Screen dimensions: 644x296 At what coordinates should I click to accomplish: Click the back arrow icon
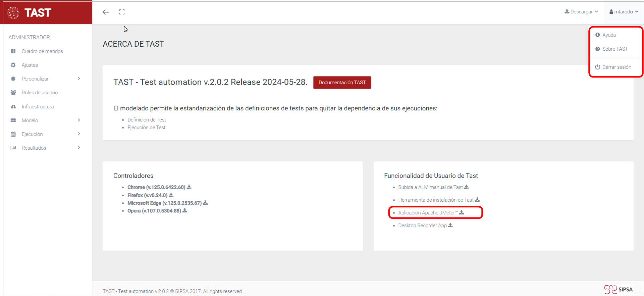click(x=106, y=12)
